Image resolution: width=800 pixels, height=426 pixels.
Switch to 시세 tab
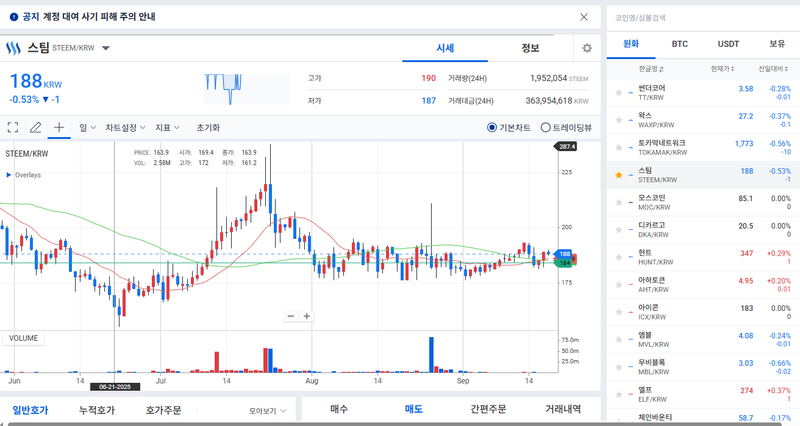point(445,48)
